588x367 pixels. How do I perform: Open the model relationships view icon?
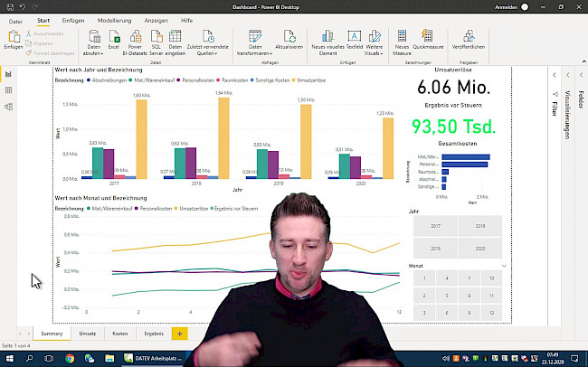point(8,107)
